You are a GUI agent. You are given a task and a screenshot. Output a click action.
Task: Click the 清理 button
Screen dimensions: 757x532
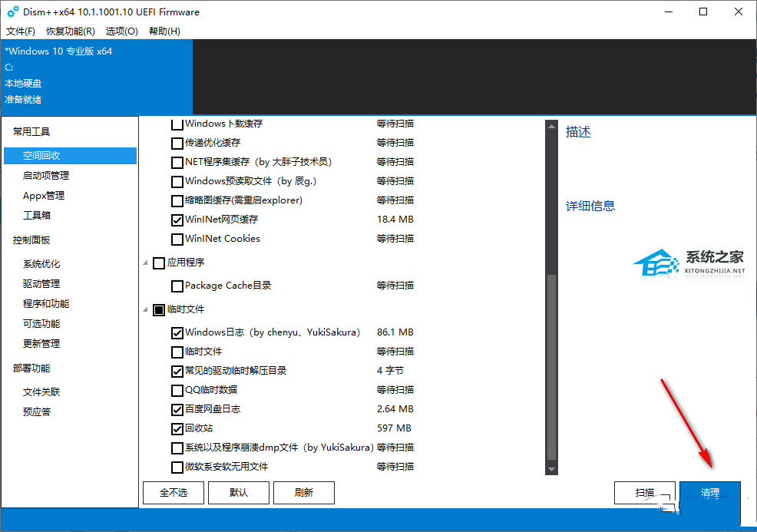[709, 493]
